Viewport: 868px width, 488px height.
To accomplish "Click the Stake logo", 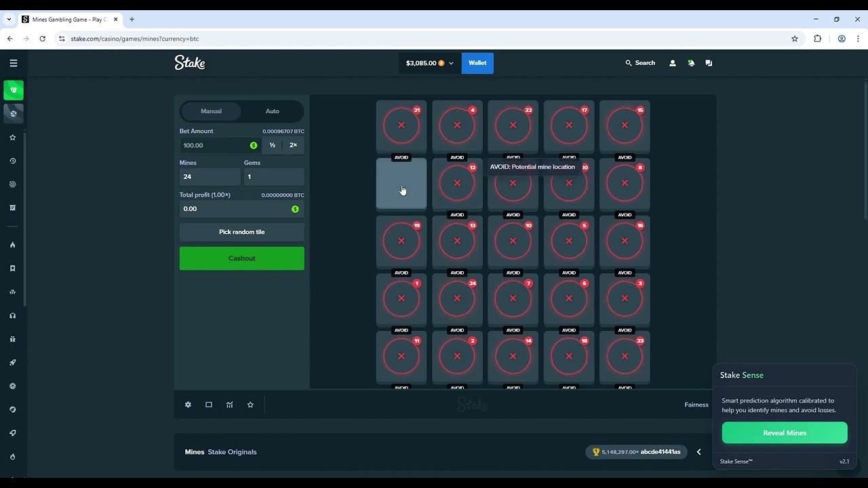I will pyautogui.click(x=190, y=63).
